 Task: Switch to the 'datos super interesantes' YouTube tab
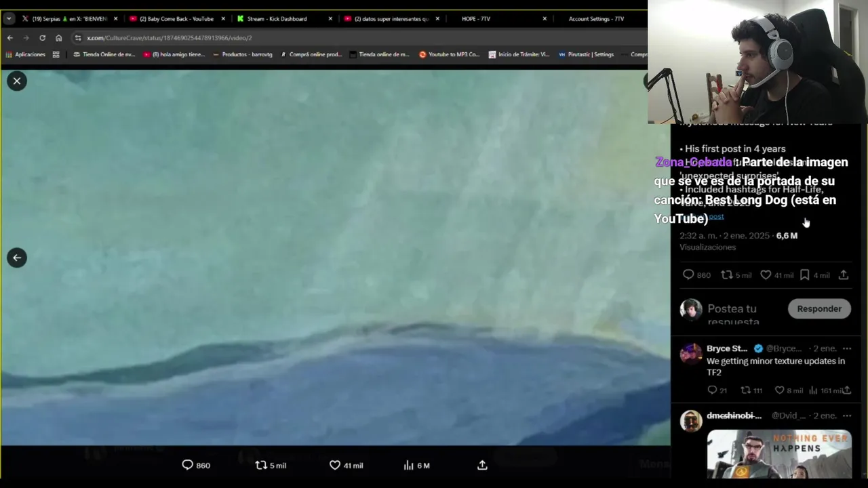[392, 19]
